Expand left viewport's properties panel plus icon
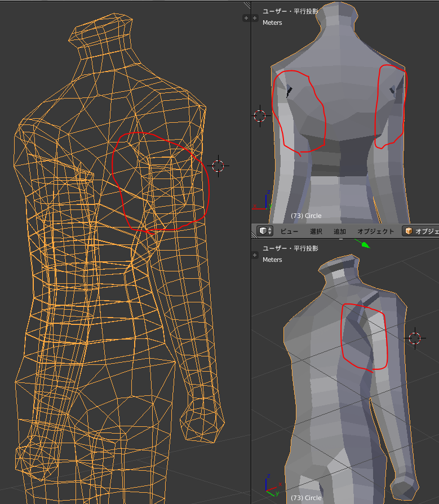439x504 pixels. coord(246,18)
